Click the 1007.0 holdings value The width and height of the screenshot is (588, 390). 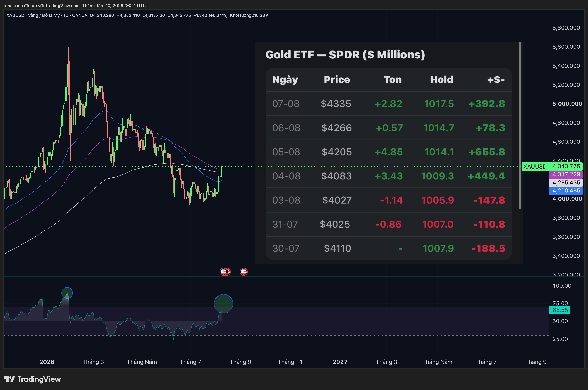point(438,224)
